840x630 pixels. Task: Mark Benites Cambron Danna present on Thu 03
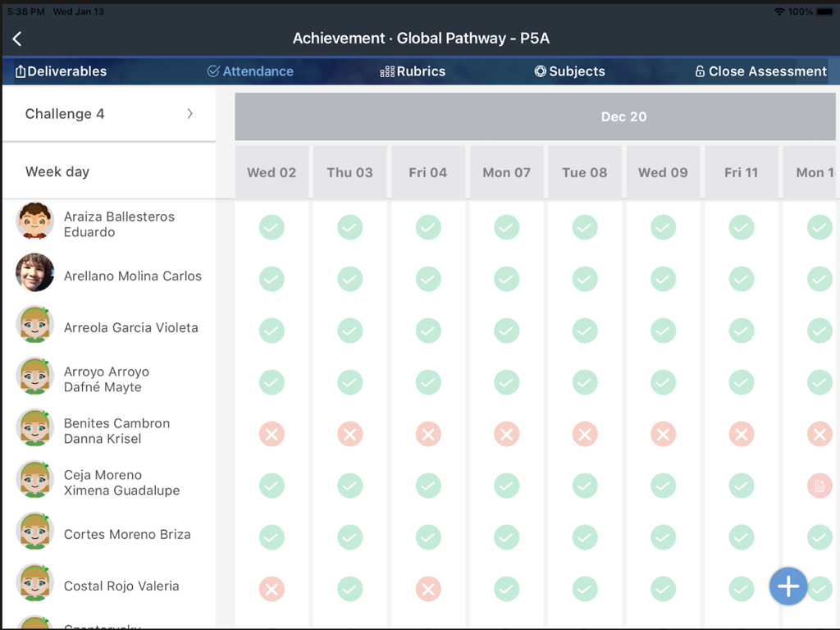(349, 434)
